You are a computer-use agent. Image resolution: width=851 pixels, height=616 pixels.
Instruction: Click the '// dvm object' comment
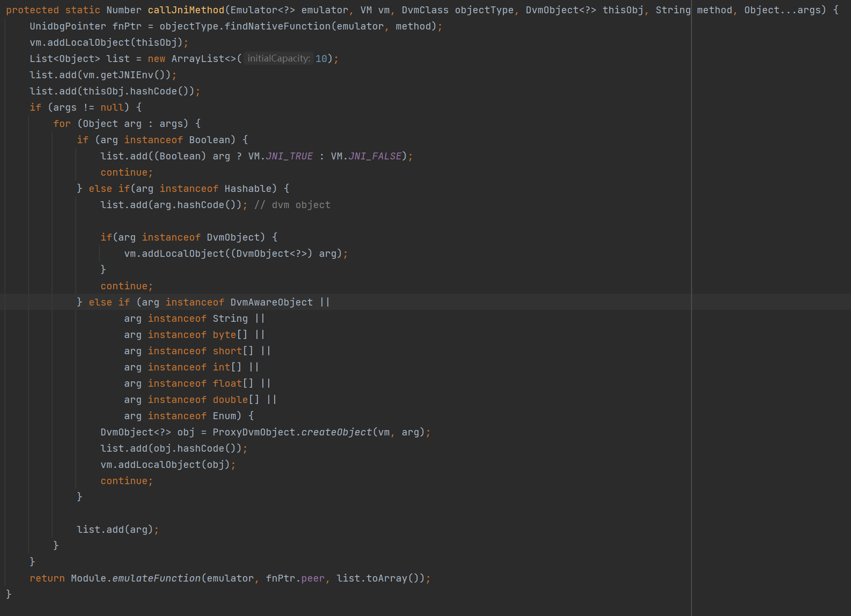(292, 205)
